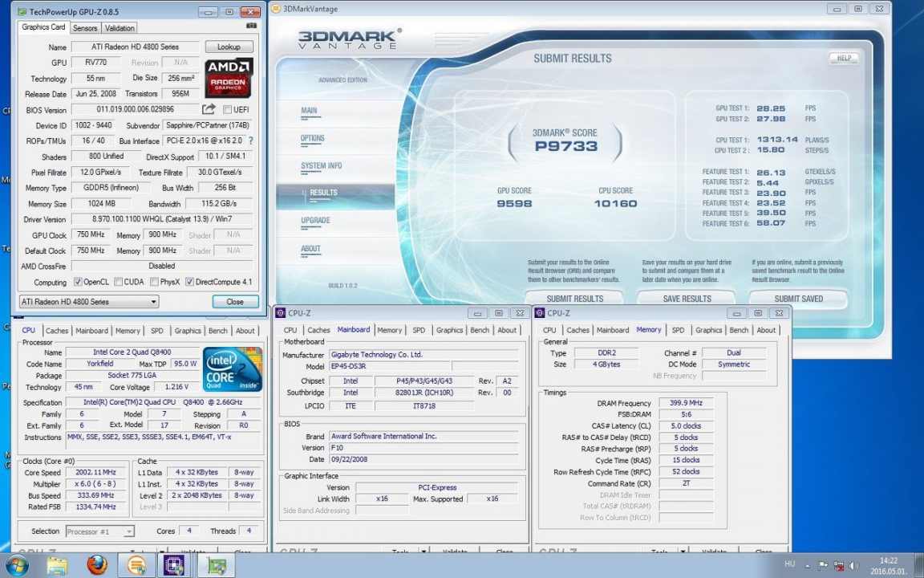Click the CPU score value 10160
This screenshot has width=924, height=578.
coord(615,203)
